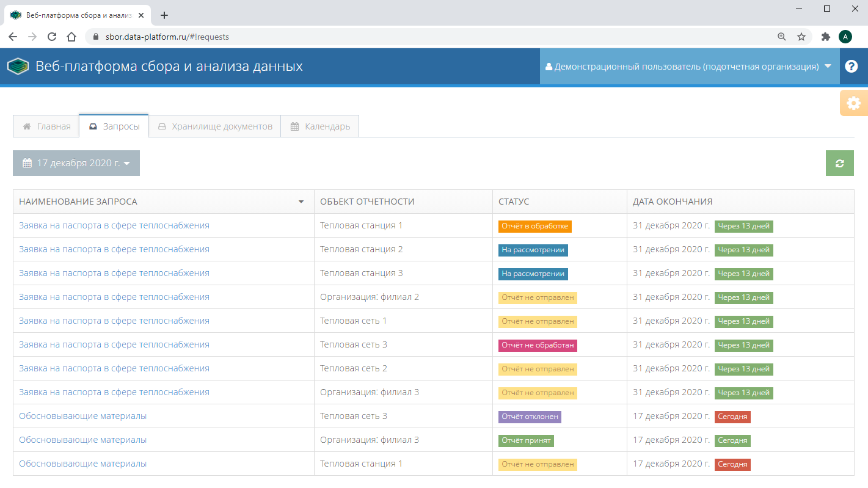Image resolution: width=868 pixels, height=488 pixels.
Task: Select the Запросы tab
Action: point(114,126)
